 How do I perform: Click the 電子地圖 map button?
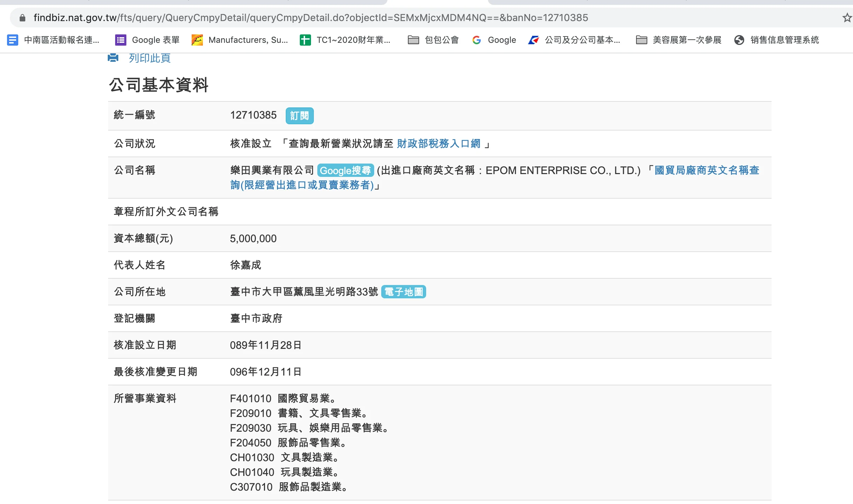click(404, 292)
